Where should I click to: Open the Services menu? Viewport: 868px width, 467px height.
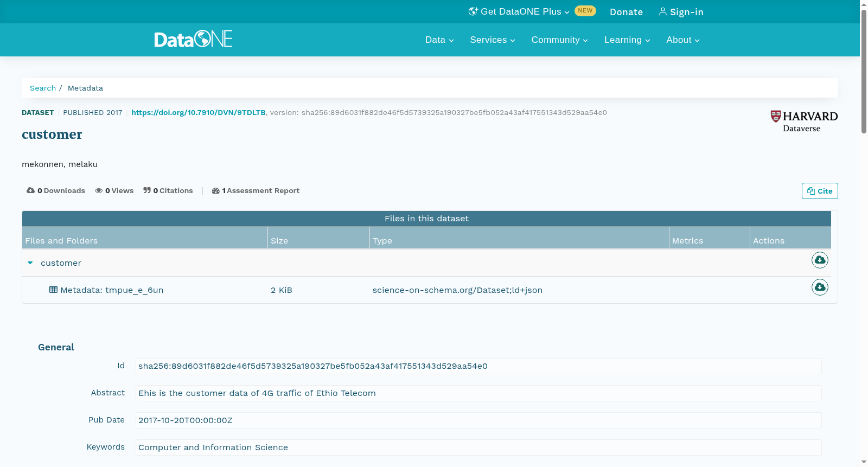[x=493, y=40]
